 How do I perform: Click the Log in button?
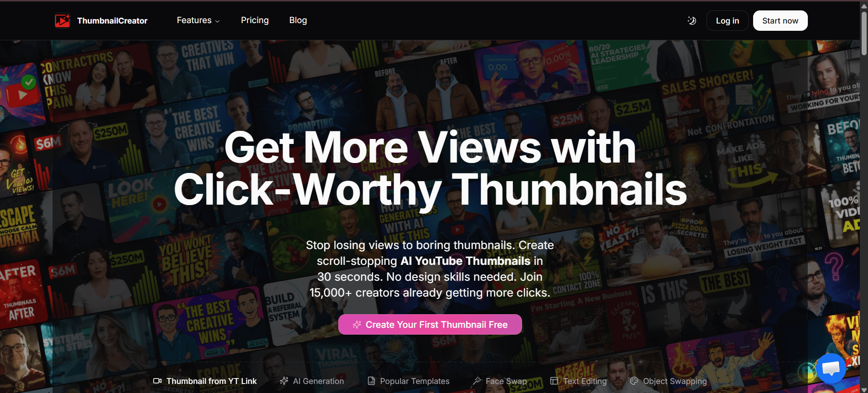[x=727, y=21]
